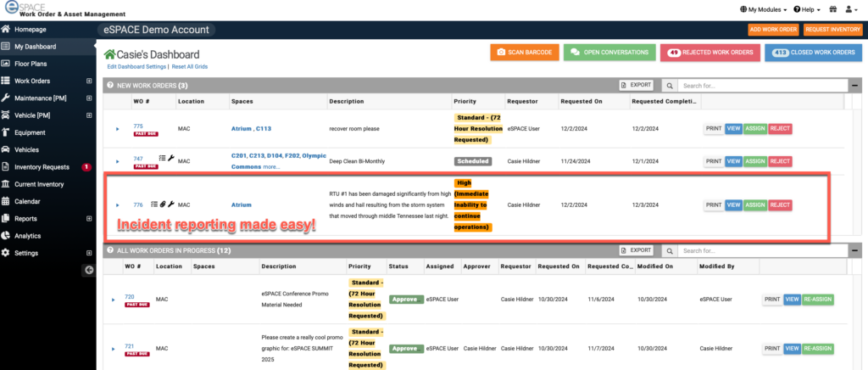Export the New Work Orders grid

tap(636, 86)
